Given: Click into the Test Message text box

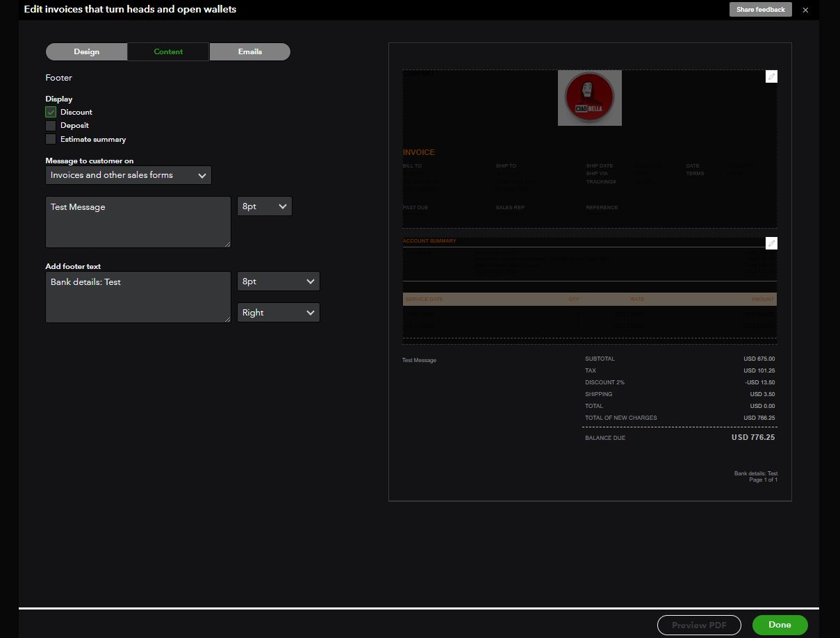Looking at the screenshot, I should coord(138,222).
